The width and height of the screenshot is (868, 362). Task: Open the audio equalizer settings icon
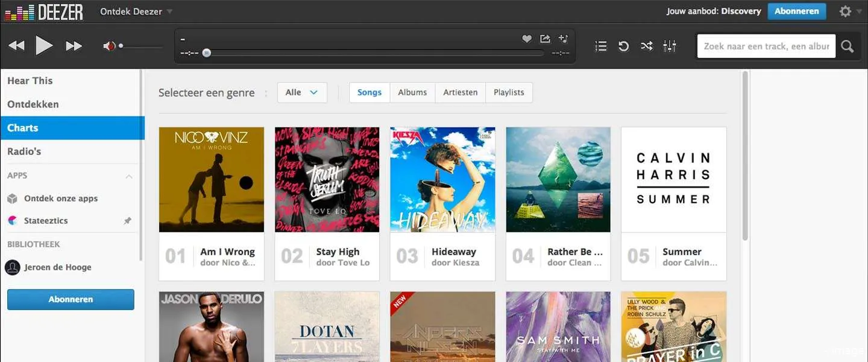pyautogui.click(x=670, y=45)
